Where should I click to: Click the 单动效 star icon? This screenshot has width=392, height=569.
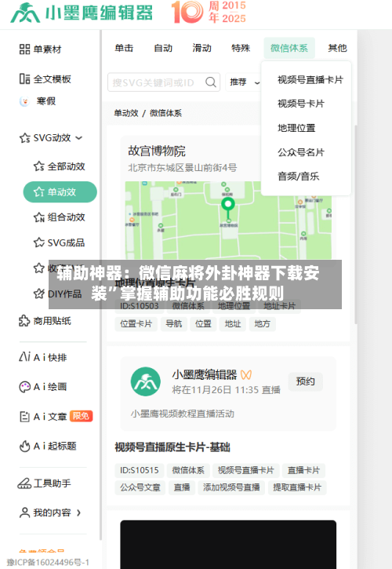tap(38, 192)
